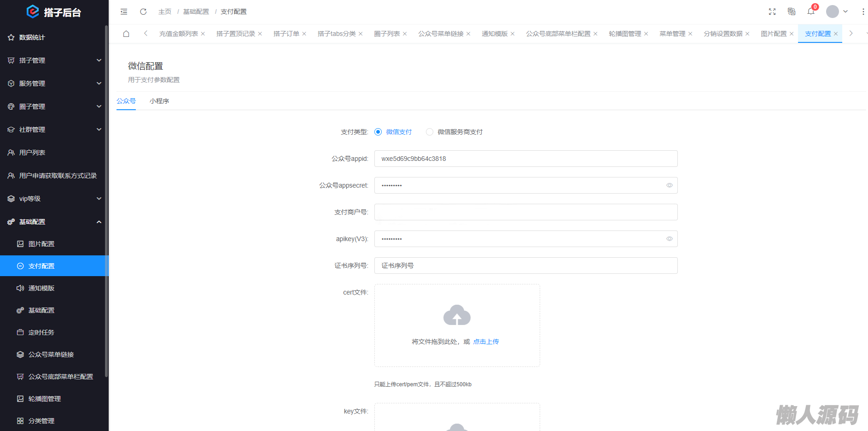Click the refresh page icon
This screenshot has height=431, width=868.
tap(143, 12)
